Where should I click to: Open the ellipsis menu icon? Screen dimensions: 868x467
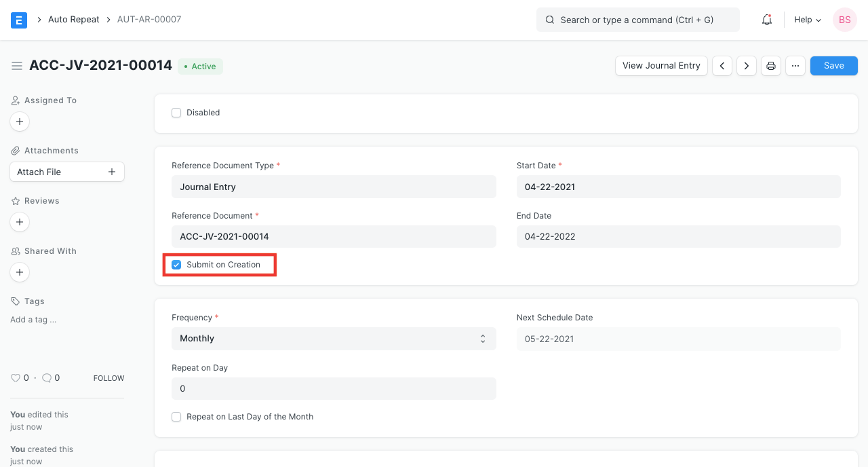(x=795, y=65)
